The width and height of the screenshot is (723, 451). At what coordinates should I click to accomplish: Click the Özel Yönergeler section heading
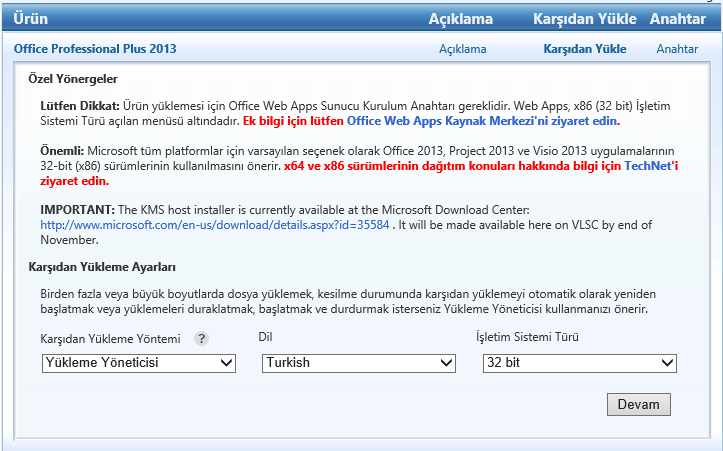click(73, 78)
